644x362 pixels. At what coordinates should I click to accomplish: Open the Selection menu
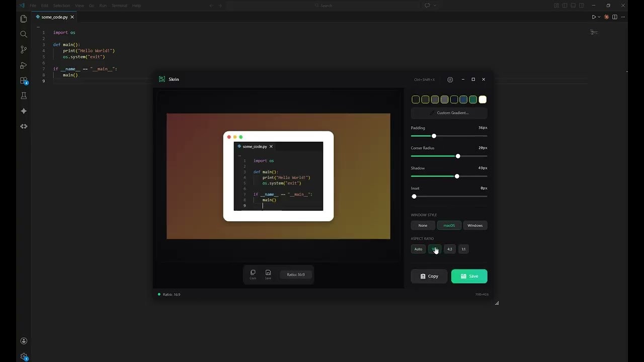[61, 6]
